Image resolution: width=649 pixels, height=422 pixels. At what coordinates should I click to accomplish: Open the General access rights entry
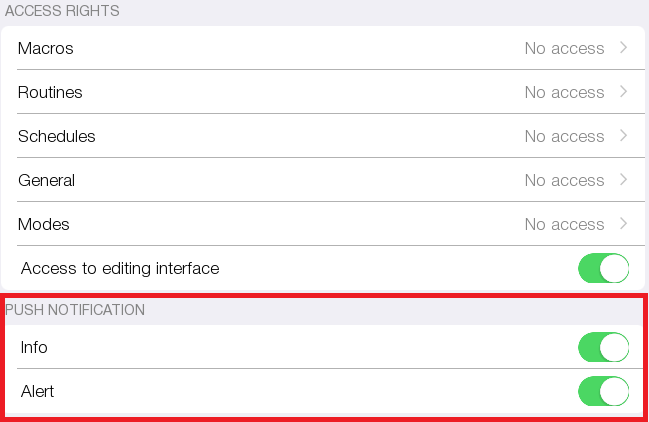pos(47,180)
